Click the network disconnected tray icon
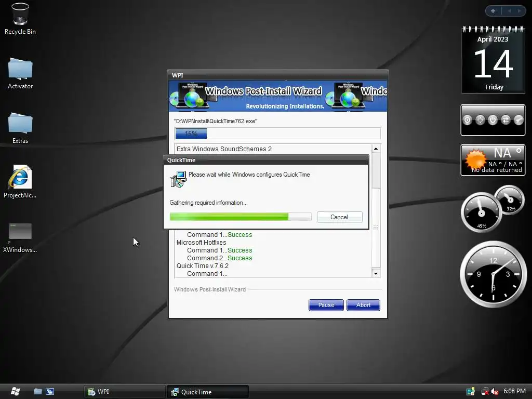This screenshot has height=399, width=532. coord(485,392)
